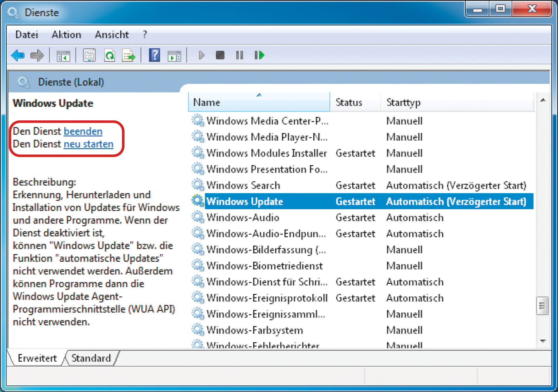Sort list by the Name column header
Screen dimensions: 558x392
259,102
